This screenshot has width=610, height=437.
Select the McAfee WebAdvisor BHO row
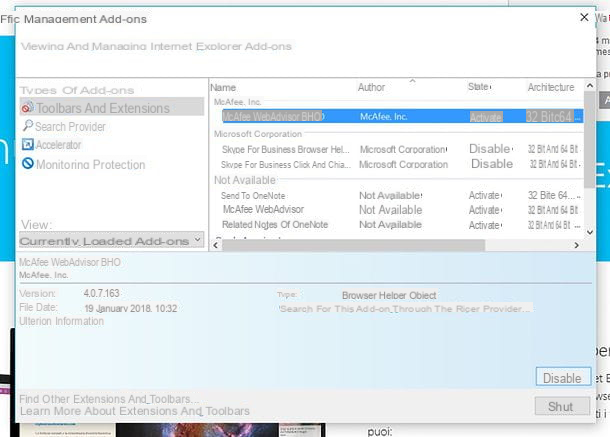point(402,116)
